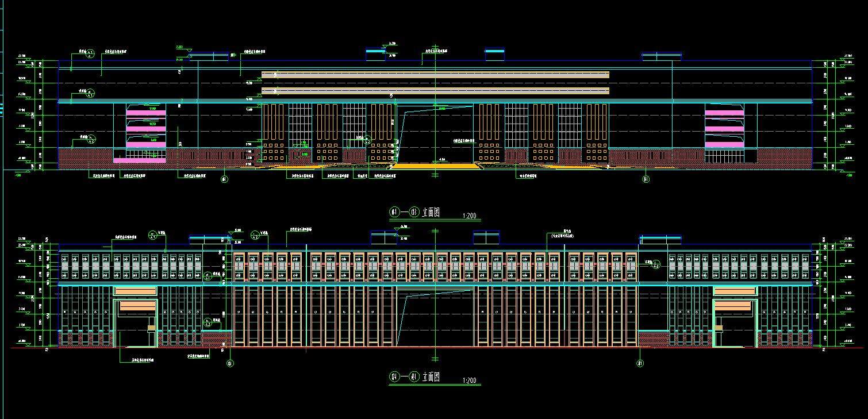Click the top-left detail callout circle in upper elevation
Viewport: 868px width, 419px height.
click(x=90, y=55)
